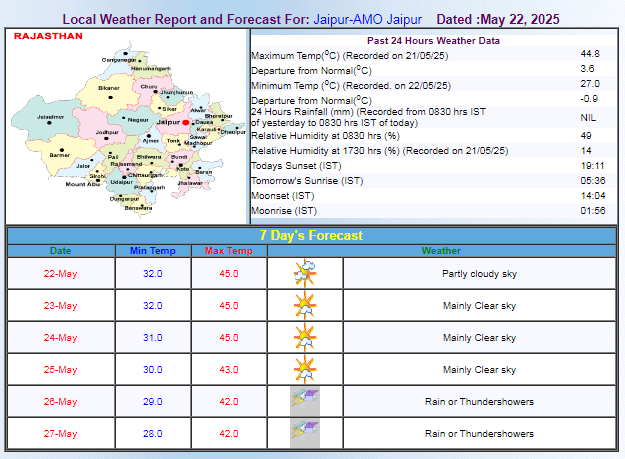Click Bikaner on the Rajasthan map

coord(109,88)
